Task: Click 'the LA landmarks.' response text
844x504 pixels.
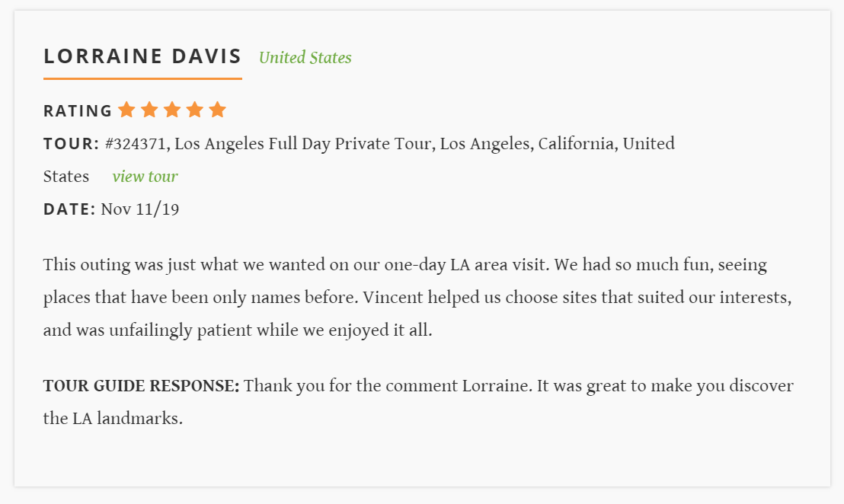Action: (x=113, y=419)
